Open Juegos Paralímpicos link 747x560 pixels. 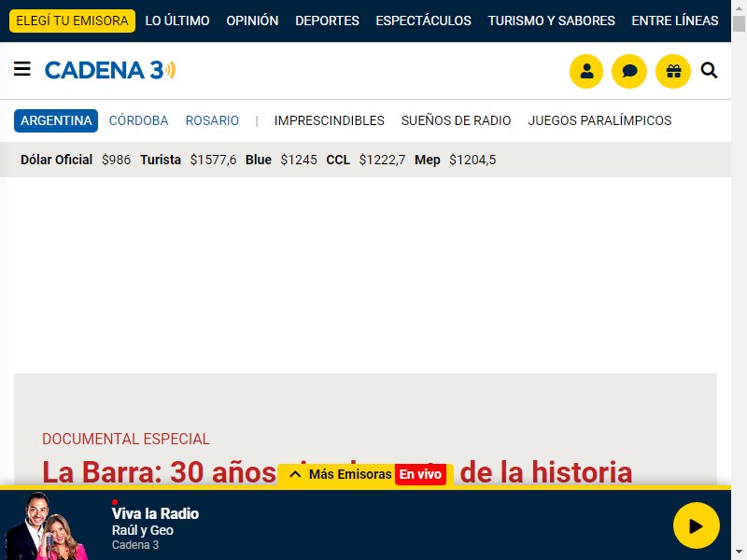click(599, 120)
